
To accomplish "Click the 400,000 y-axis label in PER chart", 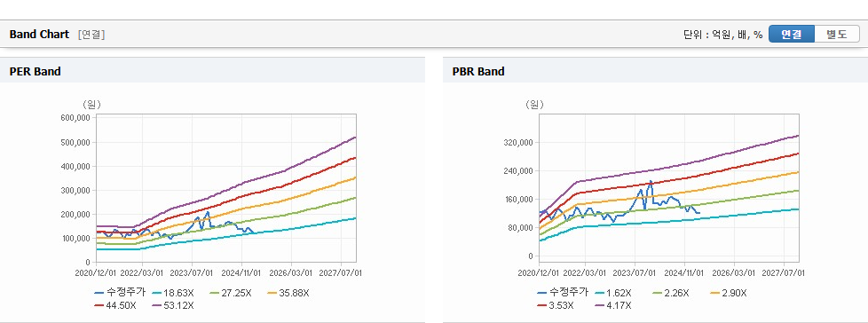I will (76, 167).
